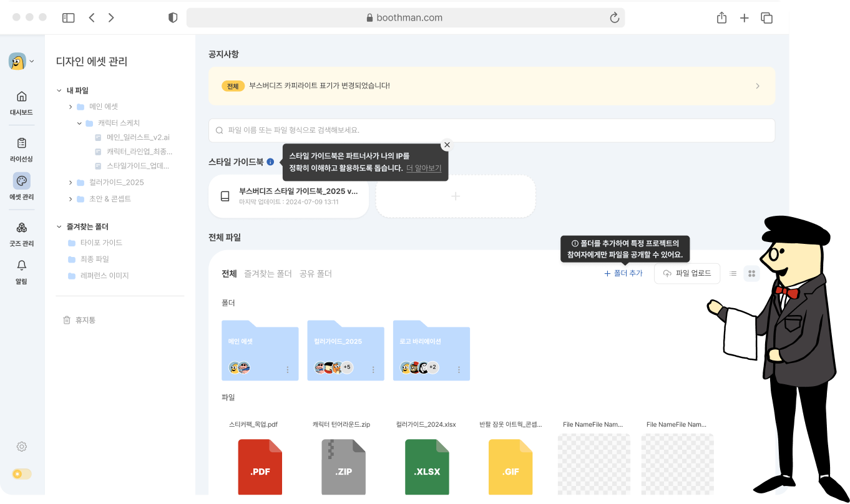Toggle the yellow theme switch
This screenshot has width=850, height=504.
[x=21, y=474]
